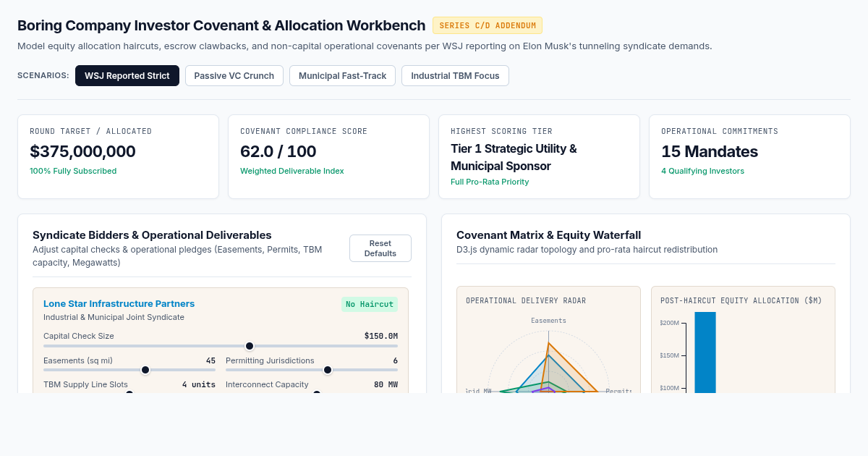Click the Reset Defaults button
868x456 pixels.
pos(380,248)
